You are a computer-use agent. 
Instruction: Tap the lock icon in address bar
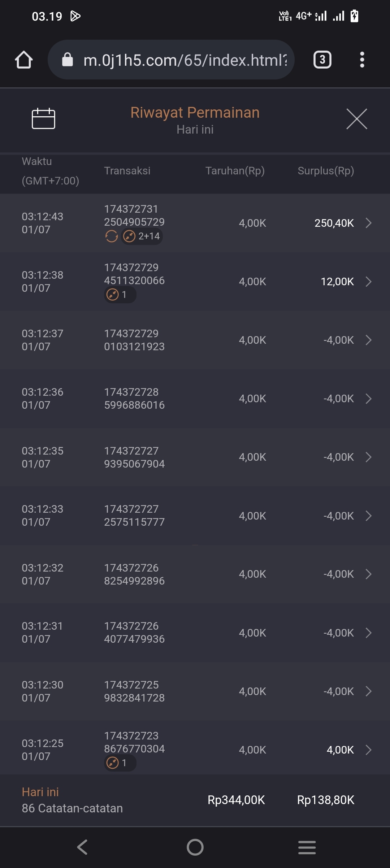click(x=68, y=60)
